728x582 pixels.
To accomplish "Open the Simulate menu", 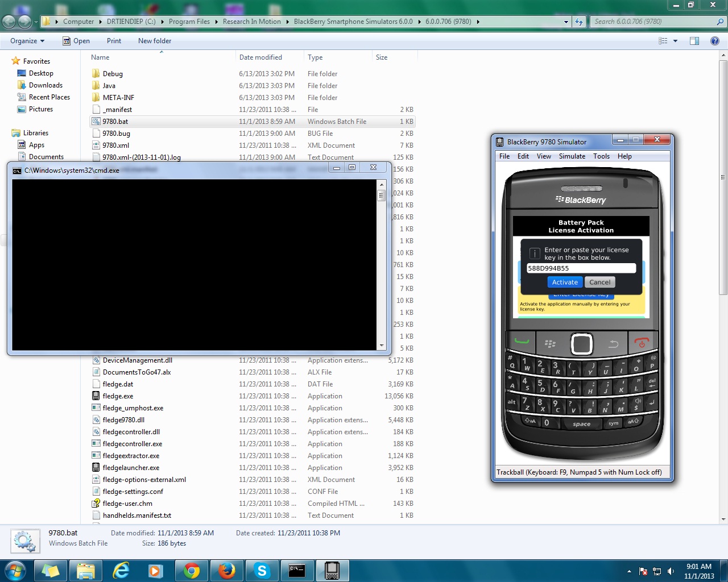I will click(572, 156).
